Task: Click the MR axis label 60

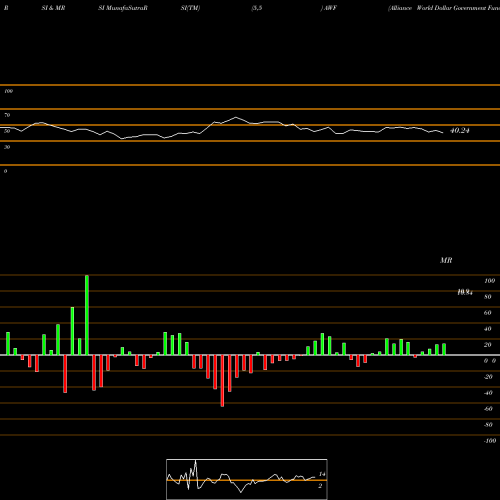Action: 488,313
